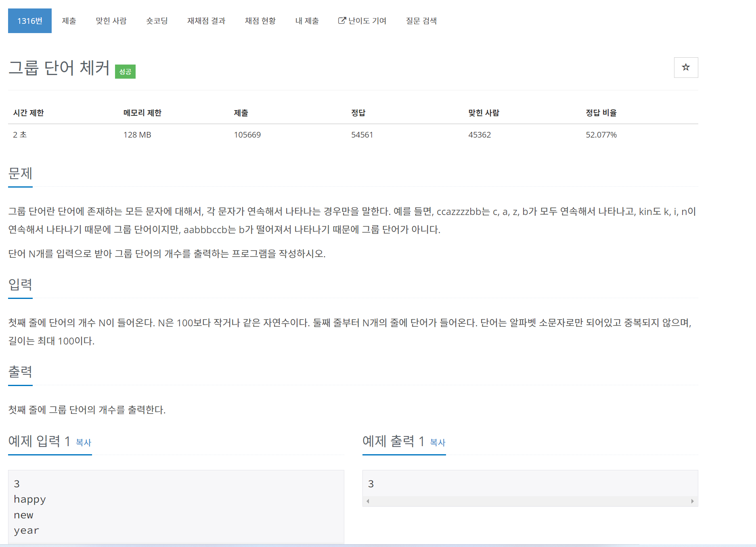756x547 pixels.
Task: Click the 예제 출력 1 heading
Action: (x=393, y=441)
